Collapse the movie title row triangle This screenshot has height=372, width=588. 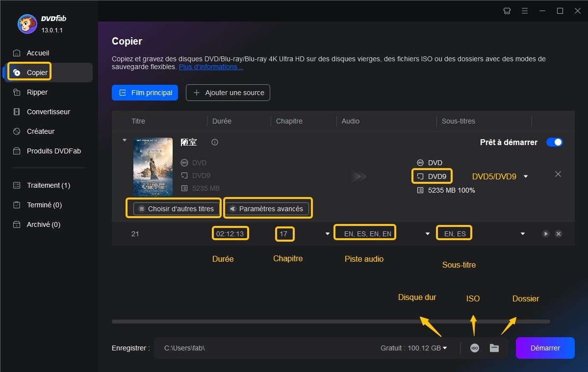click(125, 140)
